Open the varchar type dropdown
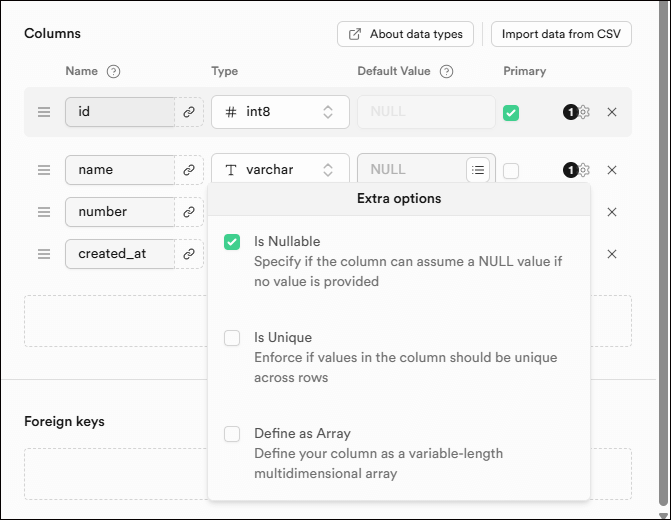This screenshot has height=520, width=671. (x=280, y=170)
